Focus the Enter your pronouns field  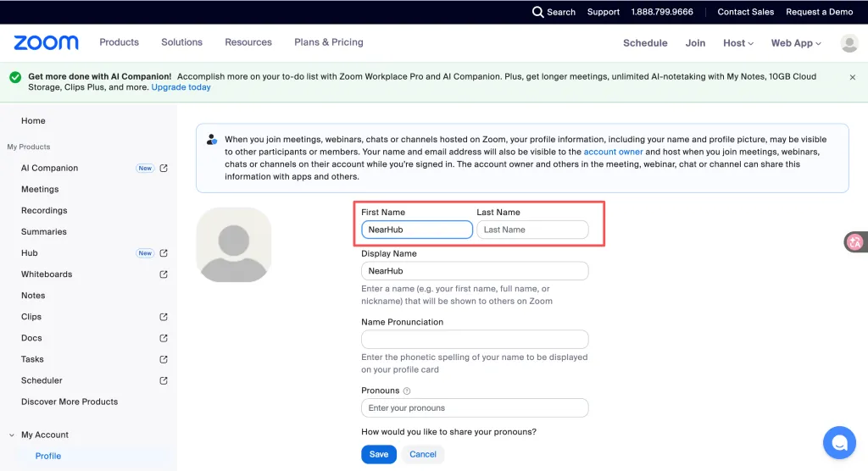(x=475, y=408)
